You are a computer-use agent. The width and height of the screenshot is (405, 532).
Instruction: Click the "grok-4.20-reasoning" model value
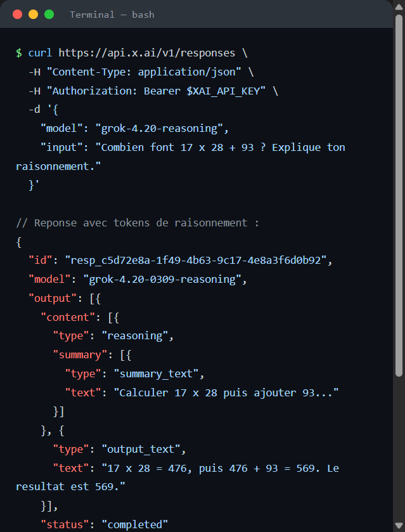[x=160, y=129]
